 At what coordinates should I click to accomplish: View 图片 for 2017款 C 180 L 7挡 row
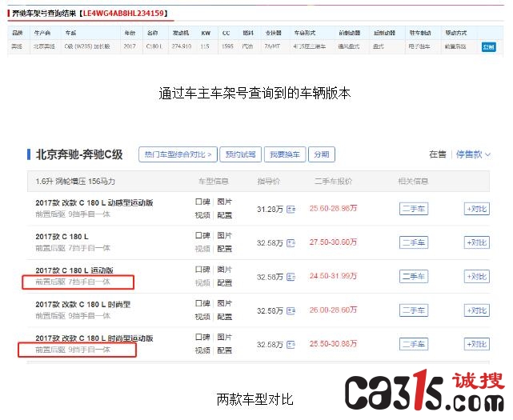click(x=224, y=235)
